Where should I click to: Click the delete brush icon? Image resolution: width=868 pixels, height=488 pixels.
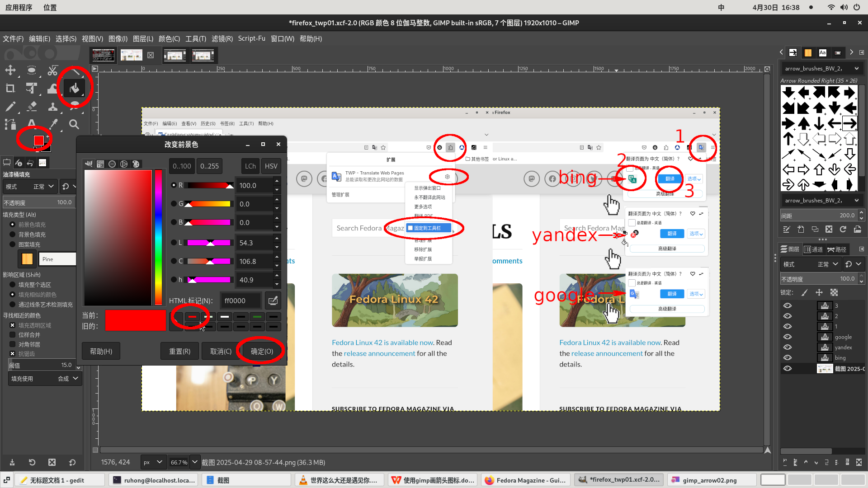[829, 230]
